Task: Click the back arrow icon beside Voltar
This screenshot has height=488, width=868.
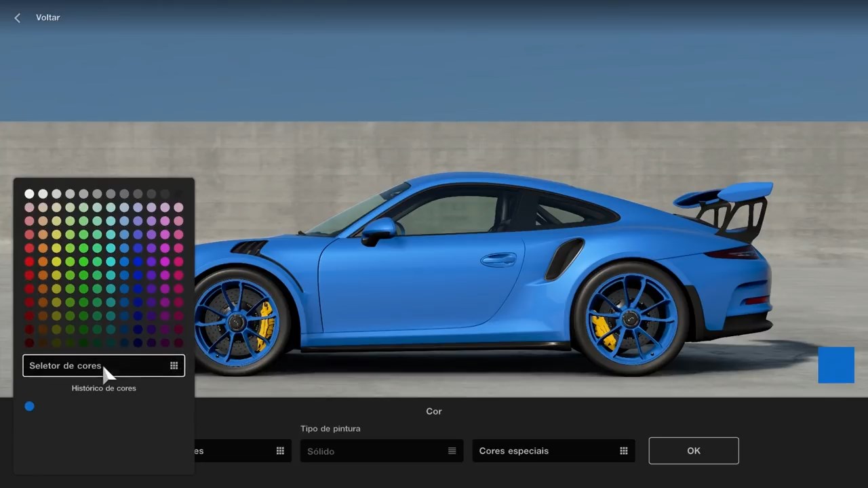Action: pos(18,18)
